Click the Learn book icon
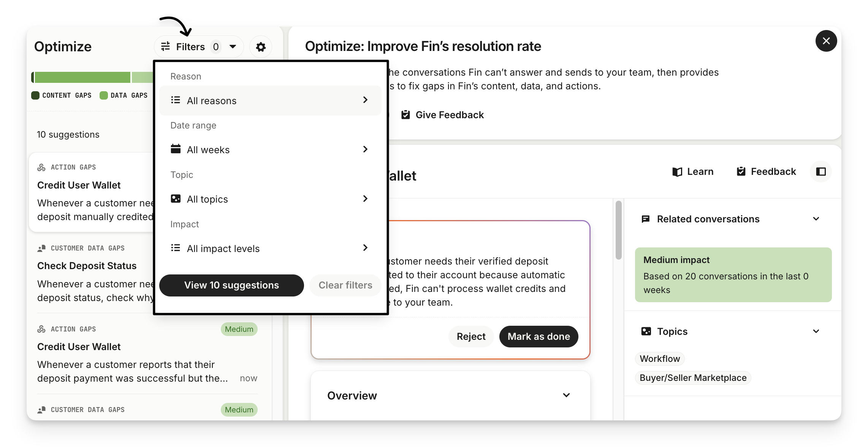 [x=677, y=172]
